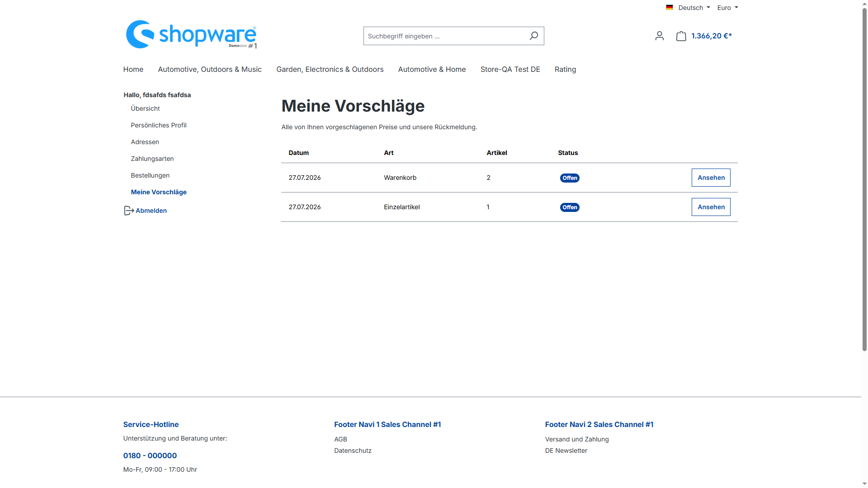Click the cart total 1.366,20 €

click(711, 36)
